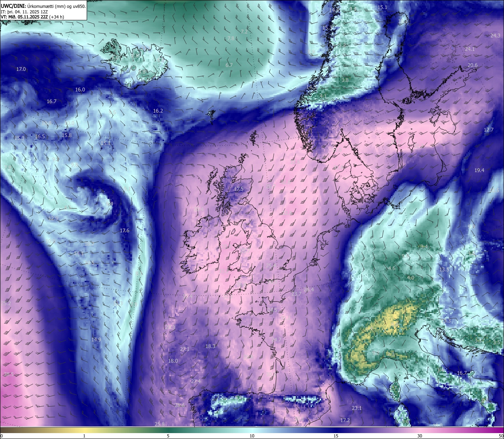Click the valid time line 'VT: Mið. 05.11.2025 22Z (+34 h)'

tap(32, 17)
